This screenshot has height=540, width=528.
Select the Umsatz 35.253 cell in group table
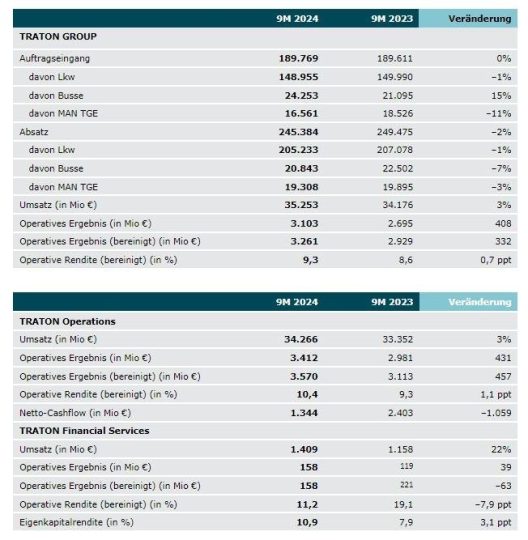[301, 205]
